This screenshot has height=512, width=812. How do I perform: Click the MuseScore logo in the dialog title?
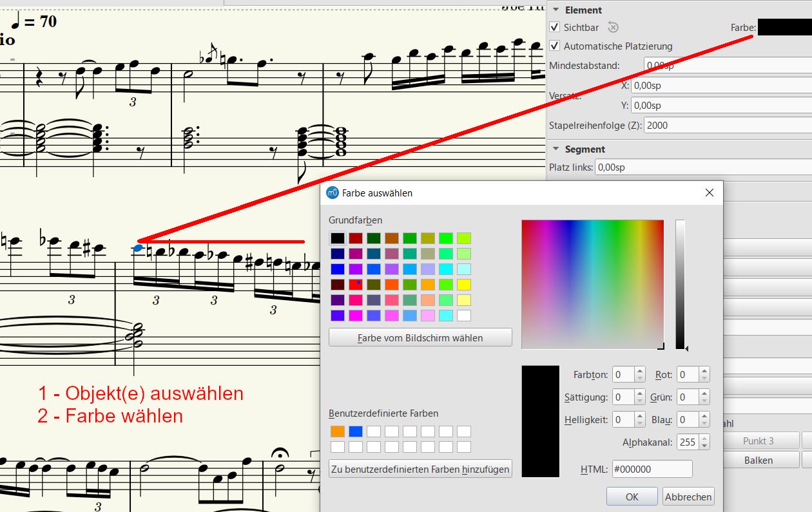click(x=333, y=193)
